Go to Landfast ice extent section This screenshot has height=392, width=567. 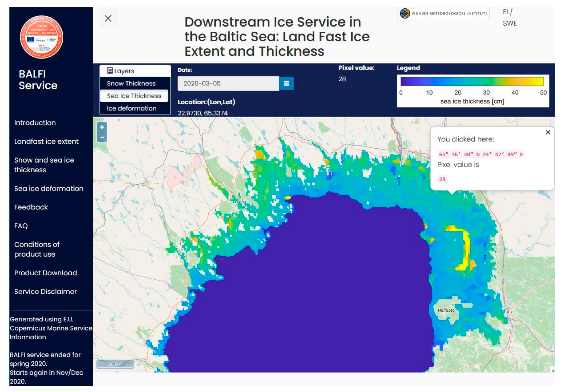[46, 141]
